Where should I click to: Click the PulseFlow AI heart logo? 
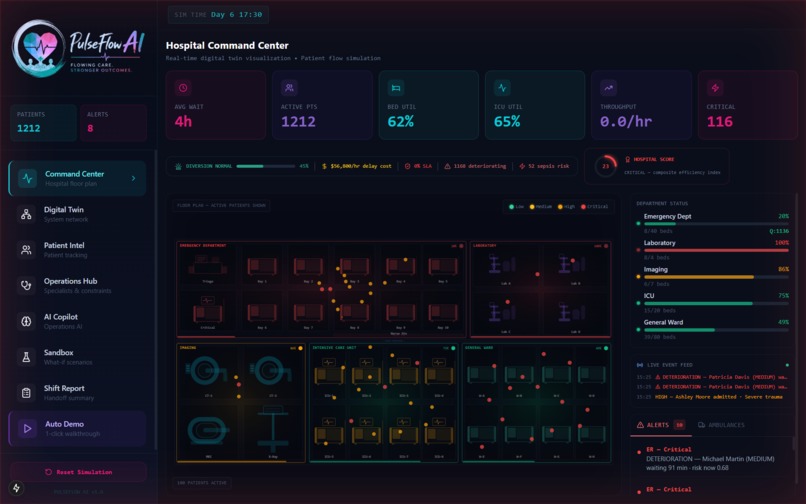pyautogui.click(x=39, y=48)
